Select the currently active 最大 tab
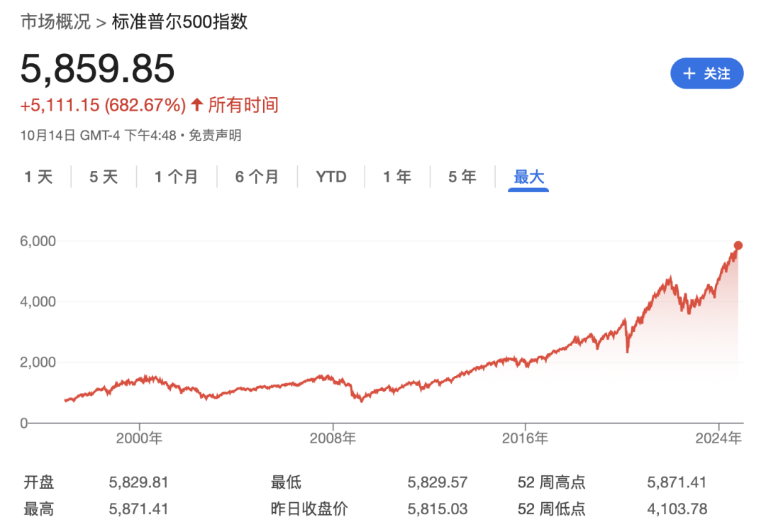 pyautogui.click(x=528, y=177)
